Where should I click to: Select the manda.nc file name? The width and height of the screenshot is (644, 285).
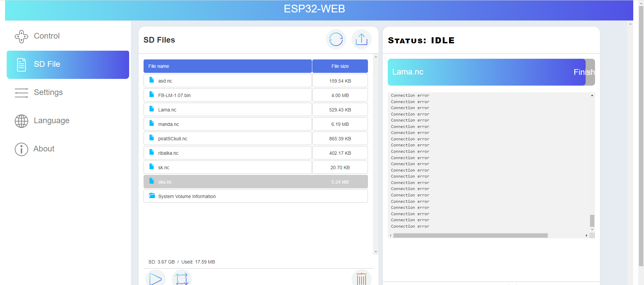pos(168,124)
